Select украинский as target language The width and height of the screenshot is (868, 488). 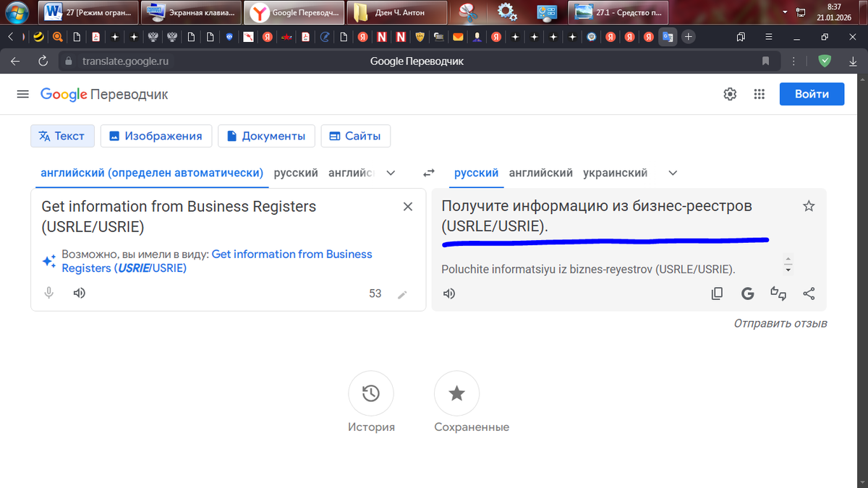[x=615, y=174]
